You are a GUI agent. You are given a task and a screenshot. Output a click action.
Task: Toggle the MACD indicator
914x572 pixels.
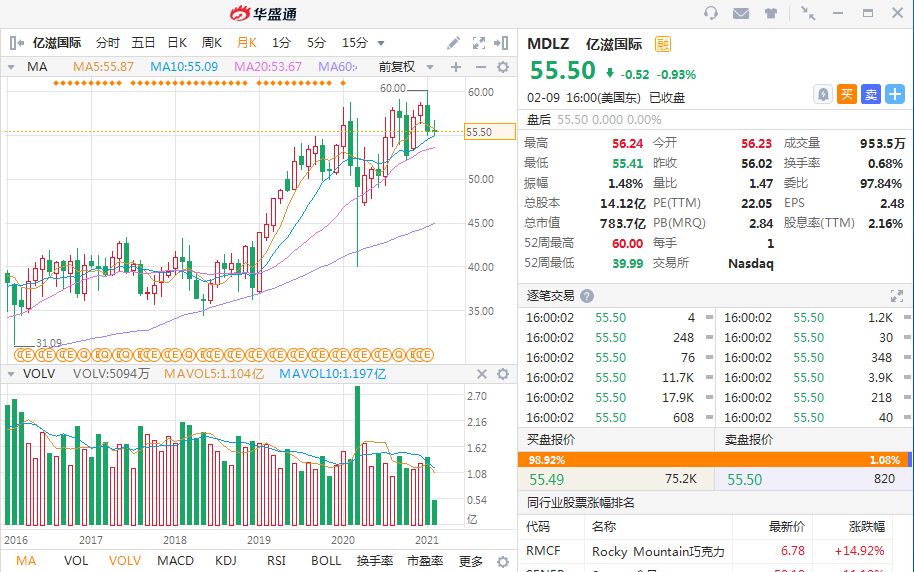[x=175, y=561]
